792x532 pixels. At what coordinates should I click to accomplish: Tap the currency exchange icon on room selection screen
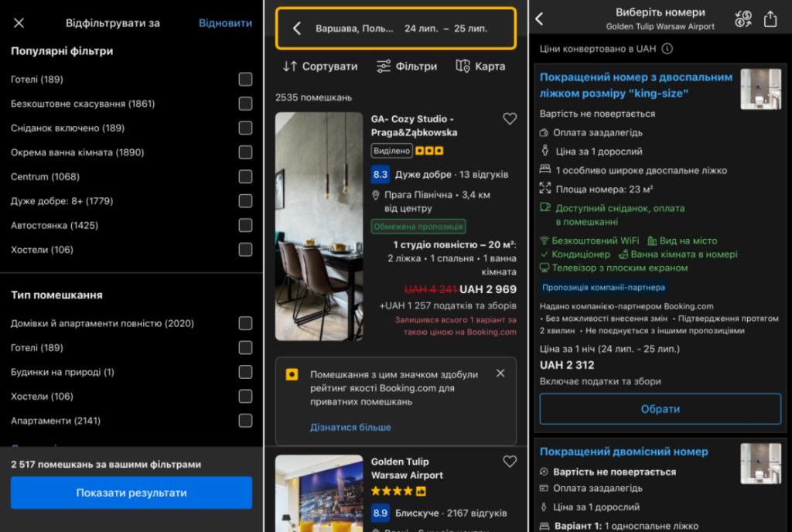(x=742, y=17)
